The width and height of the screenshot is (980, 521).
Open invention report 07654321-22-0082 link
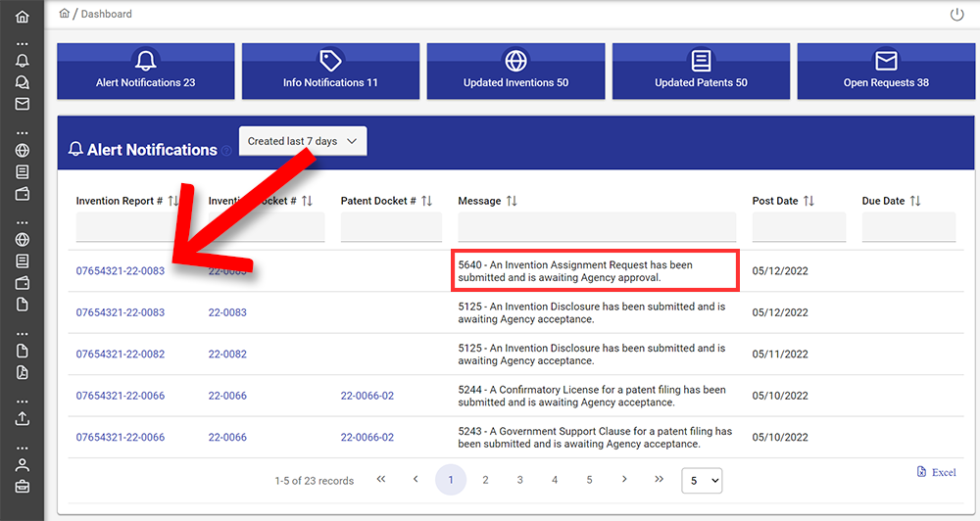pos(121,355)
